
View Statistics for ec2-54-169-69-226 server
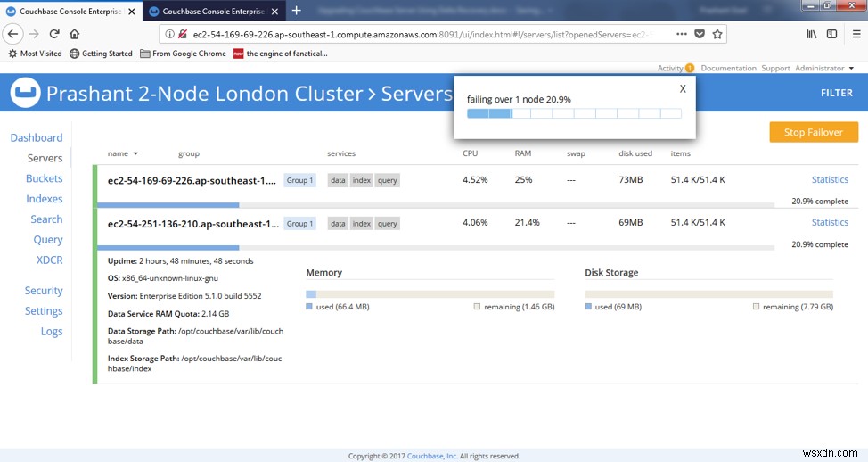tap(830, 179)
